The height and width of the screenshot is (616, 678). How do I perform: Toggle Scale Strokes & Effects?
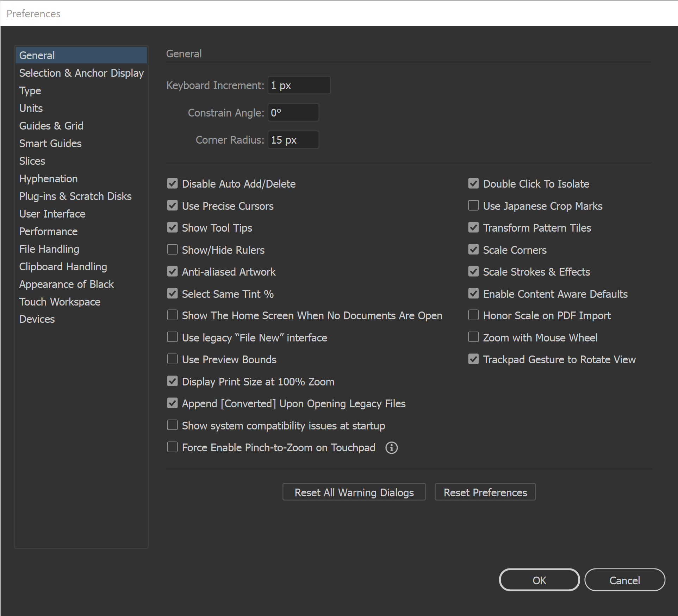click(x=473, y=271)
